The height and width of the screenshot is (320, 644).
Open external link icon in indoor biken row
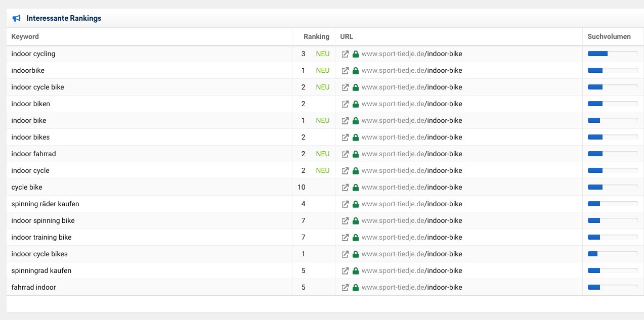(x=345, y=104)
